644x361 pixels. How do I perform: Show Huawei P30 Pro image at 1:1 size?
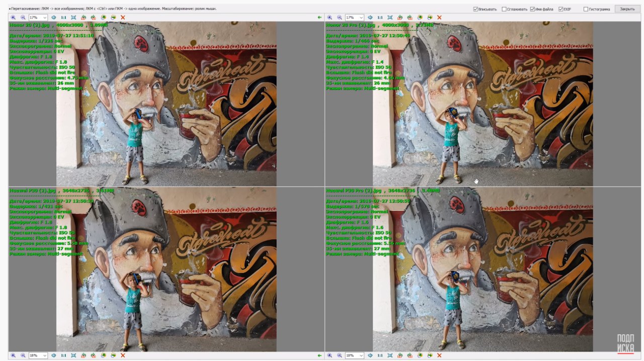[380, 355]
